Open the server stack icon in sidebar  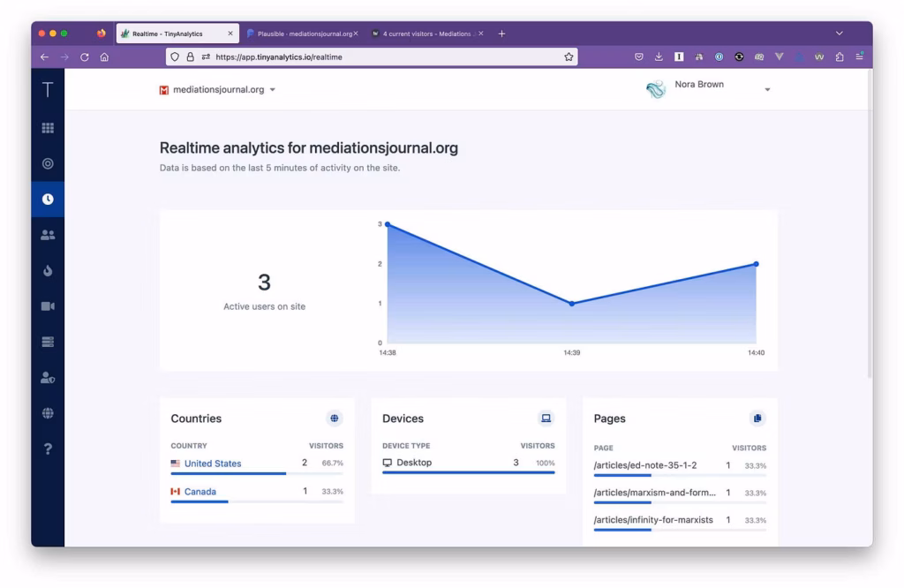pos(47,342)
